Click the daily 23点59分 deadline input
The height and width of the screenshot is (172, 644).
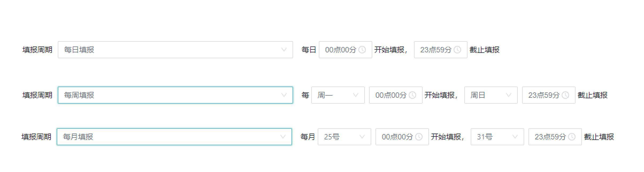[x=435, y=50]
